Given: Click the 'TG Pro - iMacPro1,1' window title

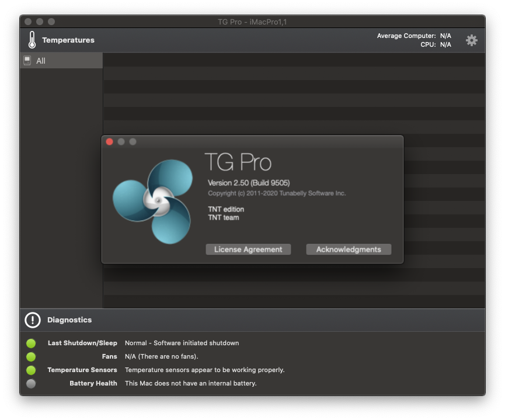Looking at the screenshot, I should click(x=252, y=22).
